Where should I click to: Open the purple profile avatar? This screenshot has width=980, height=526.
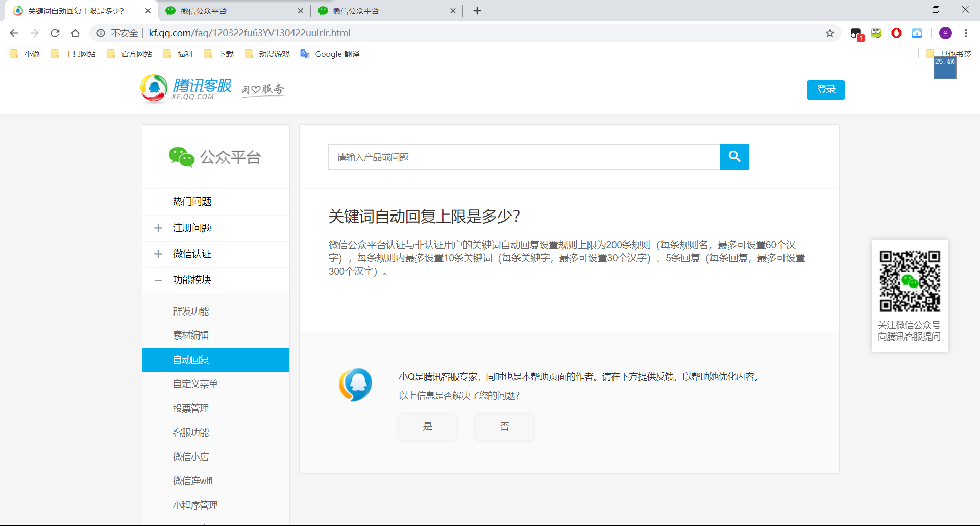pos(945,33)
